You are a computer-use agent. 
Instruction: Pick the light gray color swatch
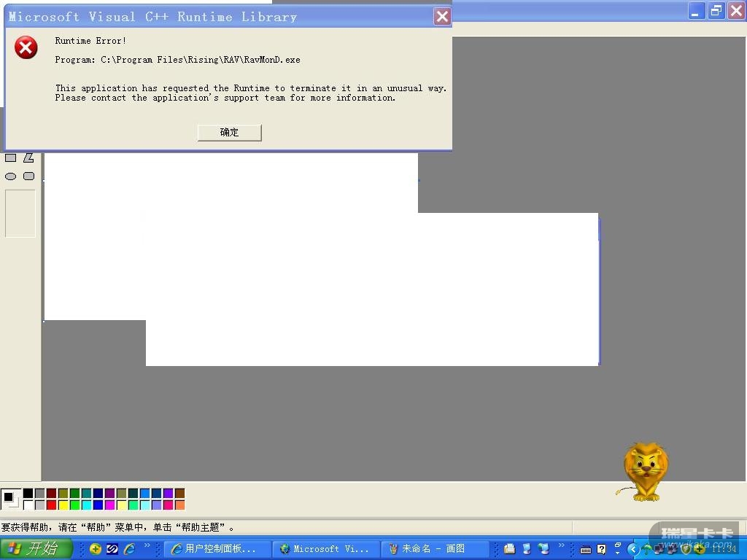click(x=40, y=505)
